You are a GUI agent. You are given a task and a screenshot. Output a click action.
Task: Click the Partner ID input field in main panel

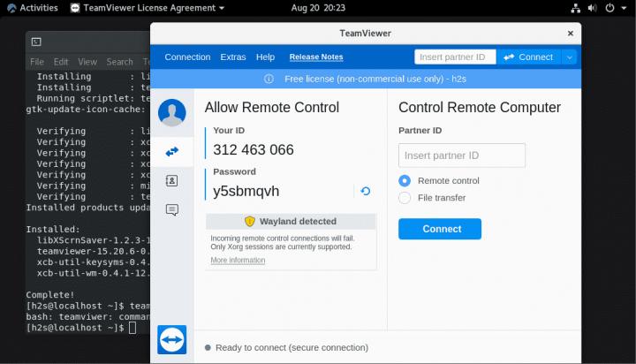click(461, 155)
